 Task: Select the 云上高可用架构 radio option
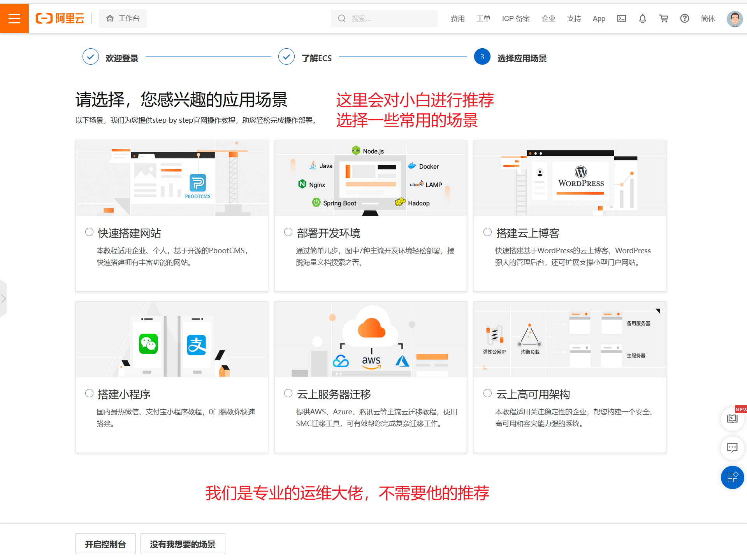487,393
